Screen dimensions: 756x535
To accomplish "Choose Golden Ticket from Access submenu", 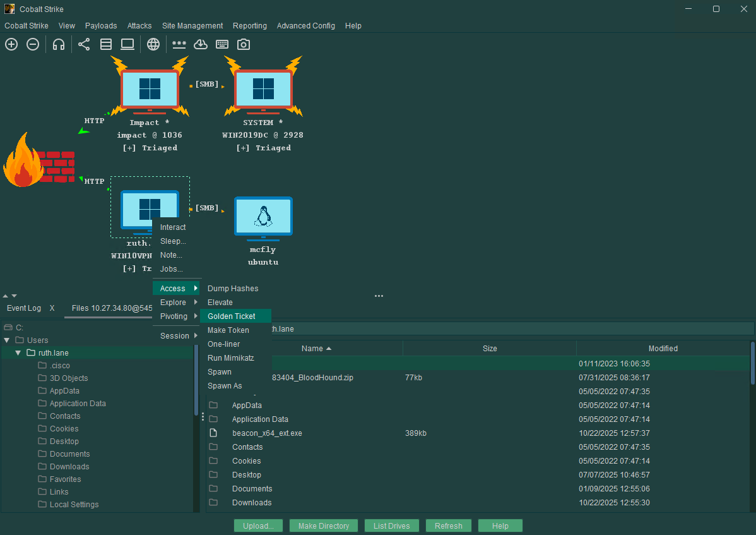I will (232, 316).
